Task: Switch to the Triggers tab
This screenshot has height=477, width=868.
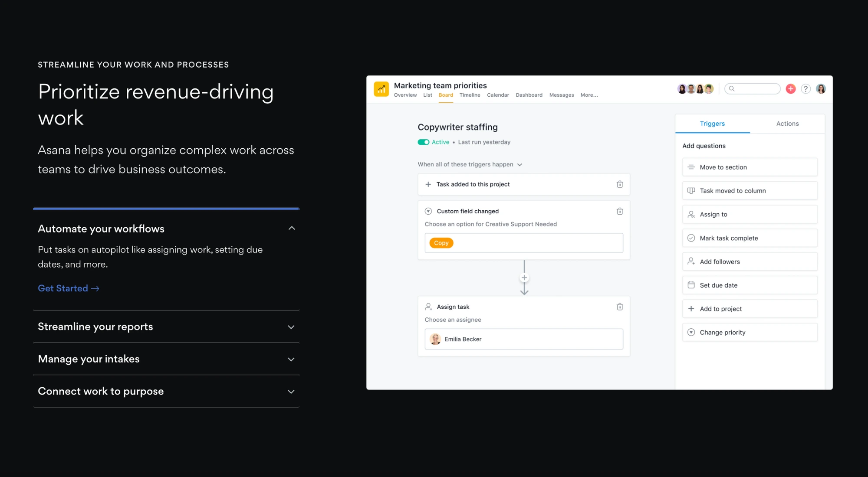Action: 712,123
